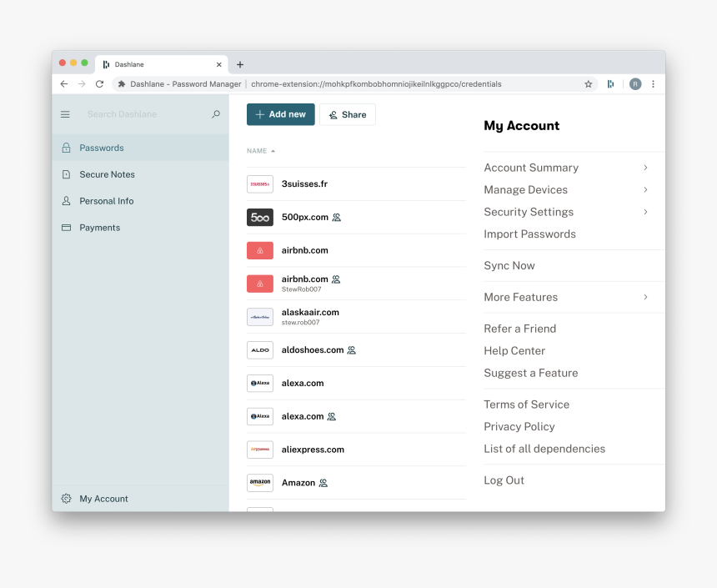717x588 pixels.
Task: Expand Account Summary chevron
Action: point(645,168)
